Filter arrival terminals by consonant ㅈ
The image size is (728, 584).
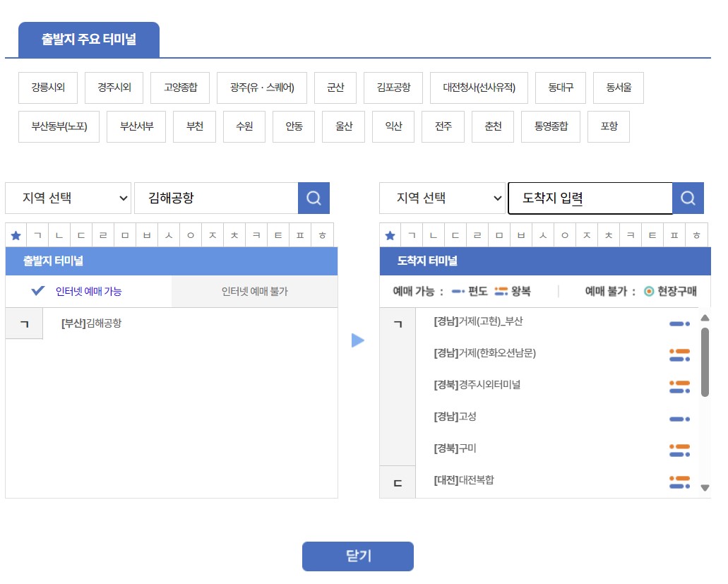pyautogui.click(x=586, y=235)
